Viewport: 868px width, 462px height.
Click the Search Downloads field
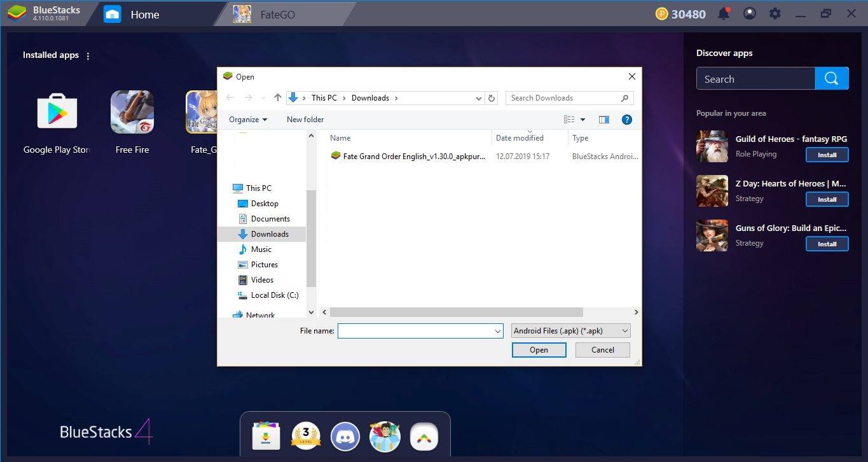[x=569, y=98]
